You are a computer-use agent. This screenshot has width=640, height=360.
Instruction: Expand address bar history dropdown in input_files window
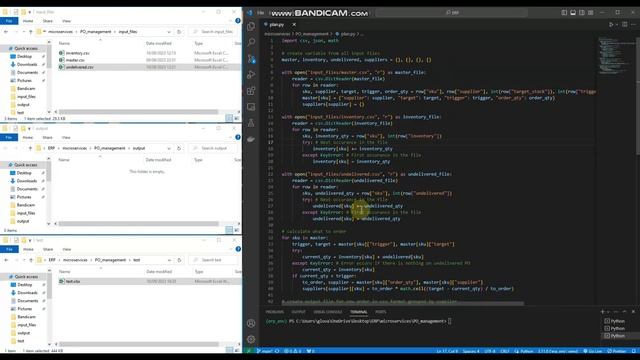coord(169,32)
